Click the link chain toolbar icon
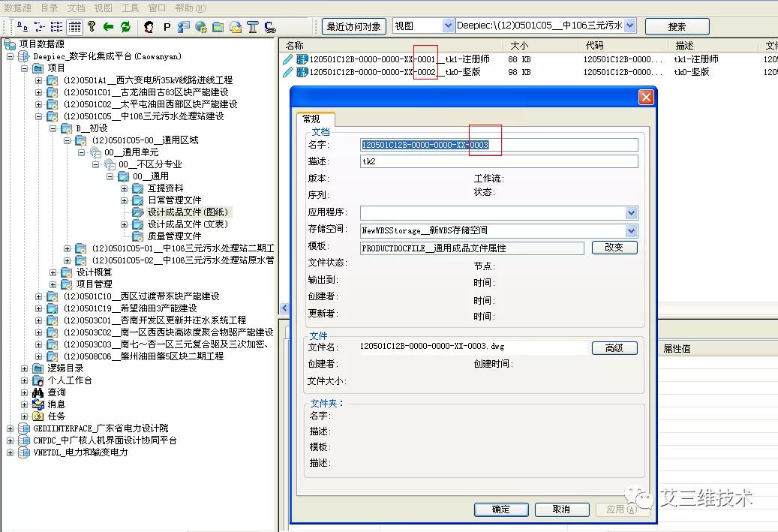The width and height of the screenshot is (778, 532). point(269,26)
